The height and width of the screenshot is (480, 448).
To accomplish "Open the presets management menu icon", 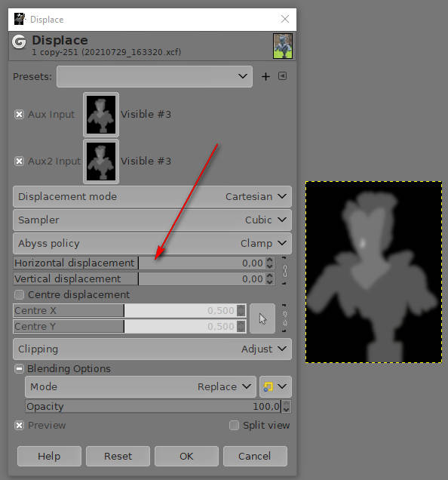I will click(282, 76).
